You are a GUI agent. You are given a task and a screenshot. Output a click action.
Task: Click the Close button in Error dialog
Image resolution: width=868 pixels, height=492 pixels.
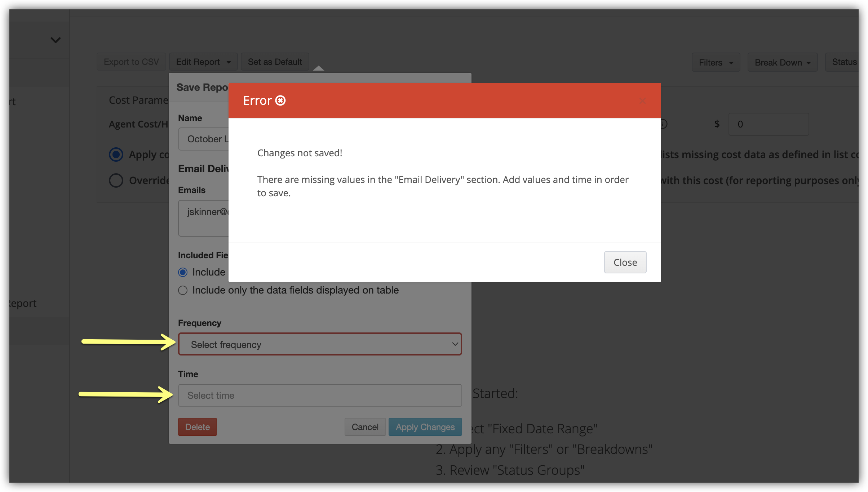point(625,262)
